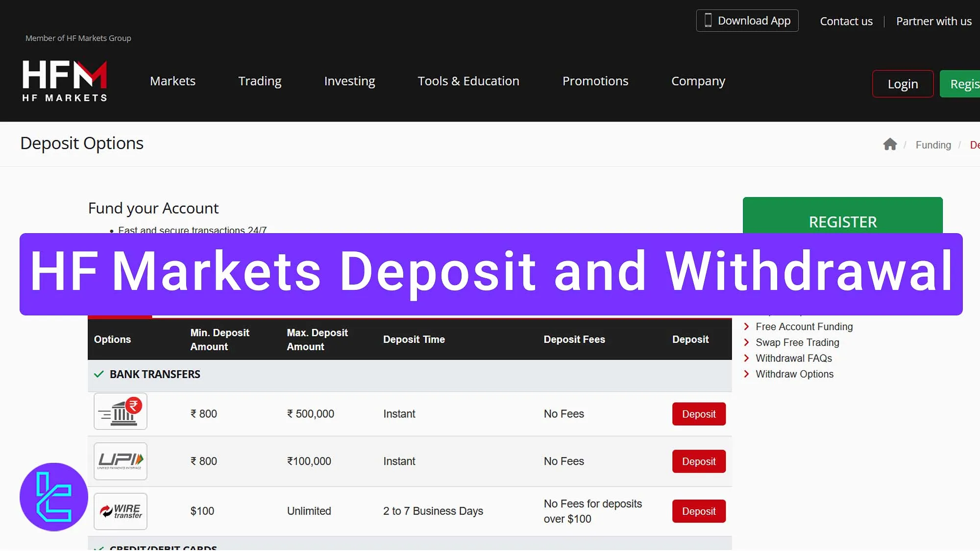
Task: Click chevron beside Withdraw Options
Action: 746,374
